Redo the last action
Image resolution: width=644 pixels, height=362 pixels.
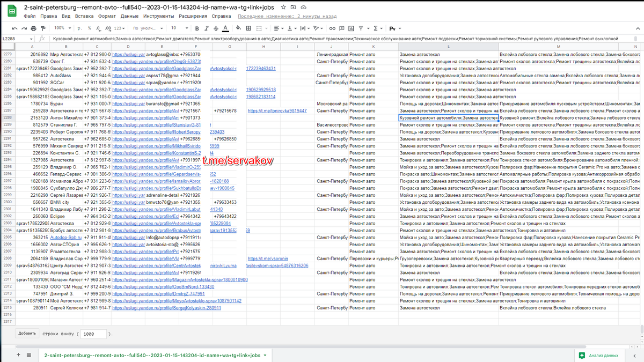(x=24, y=28)
